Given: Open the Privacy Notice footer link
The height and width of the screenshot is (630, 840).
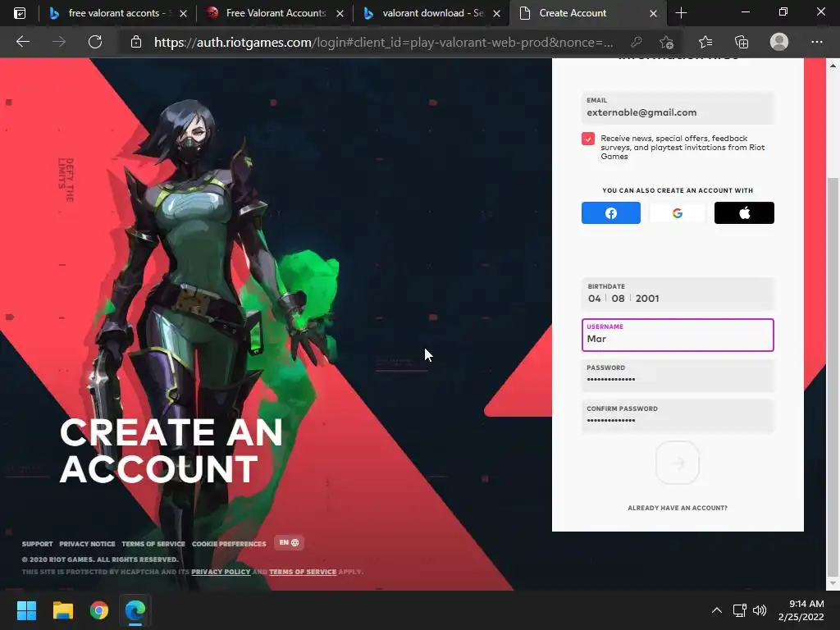Looking at the screenshot, I should click(87, 544).
